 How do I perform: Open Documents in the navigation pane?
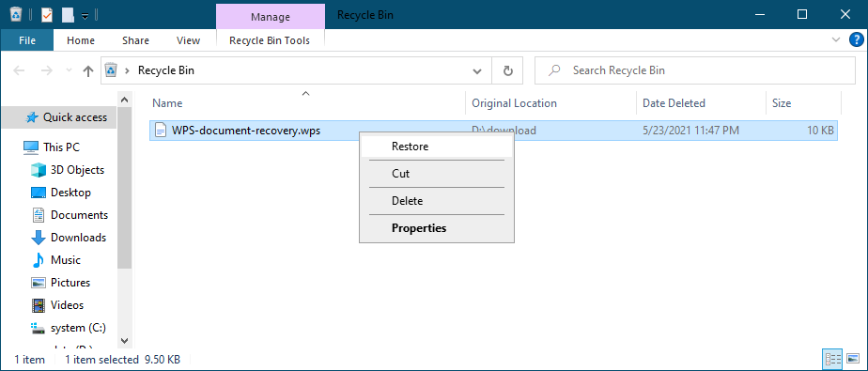coord(79,215)
